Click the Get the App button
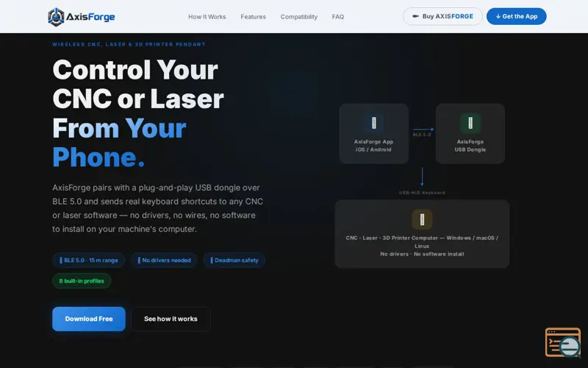Viewport: 588px width, 368px height. coord(517,16)
